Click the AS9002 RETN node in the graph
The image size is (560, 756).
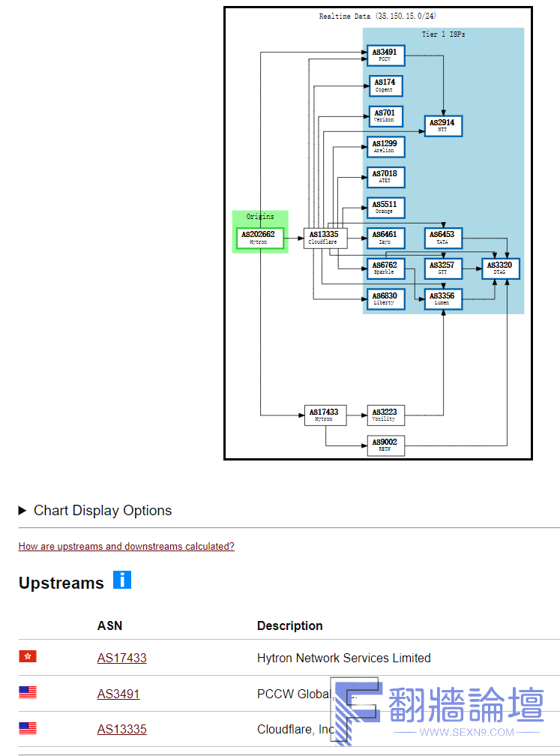pos(385,445)
